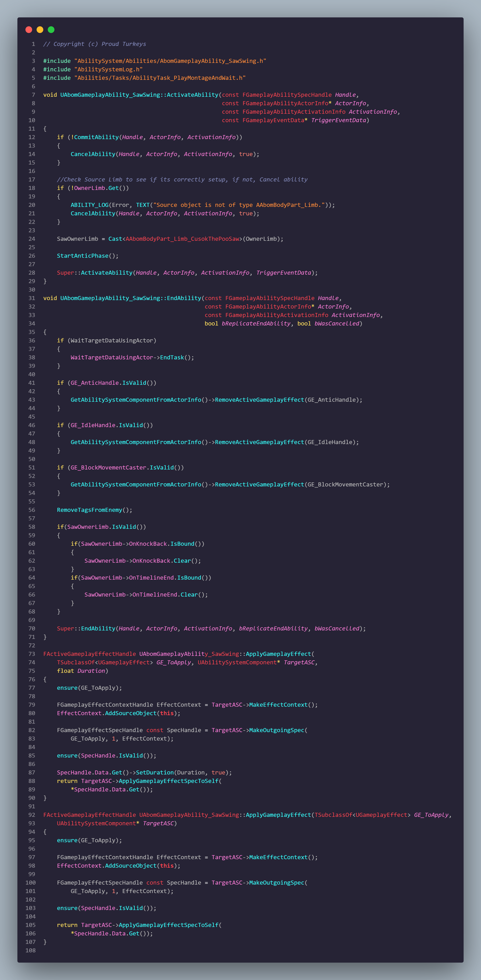Click the "Check Source Limb" comment line

(x=182, y=179)
